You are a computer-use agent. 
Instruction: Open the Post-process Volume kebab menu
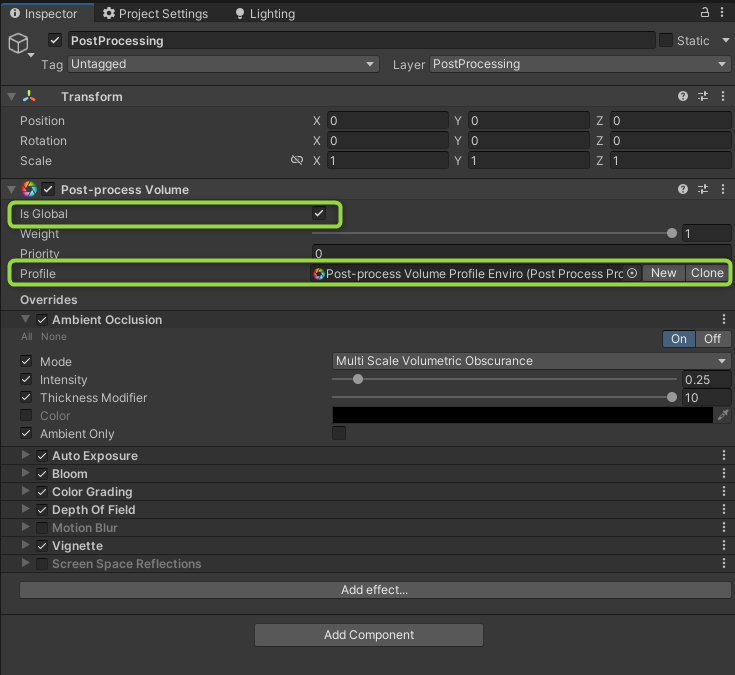point(723,189)
